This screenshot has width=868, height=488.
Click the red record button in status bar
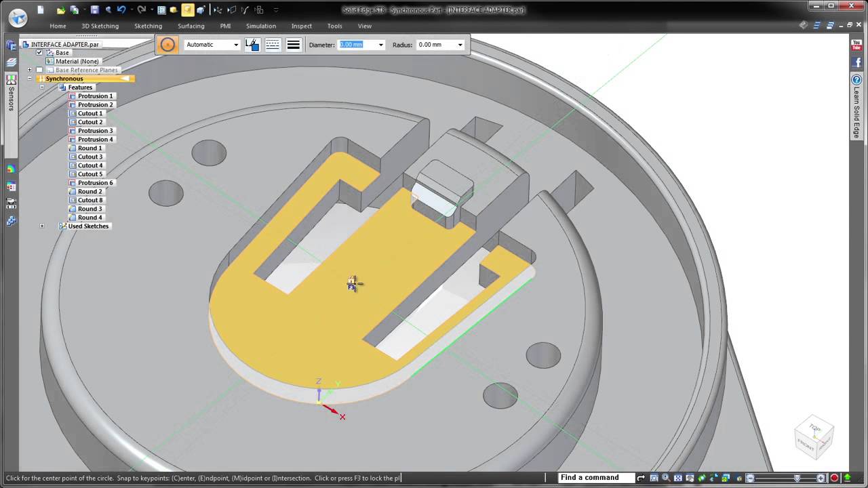pos(835,478)
